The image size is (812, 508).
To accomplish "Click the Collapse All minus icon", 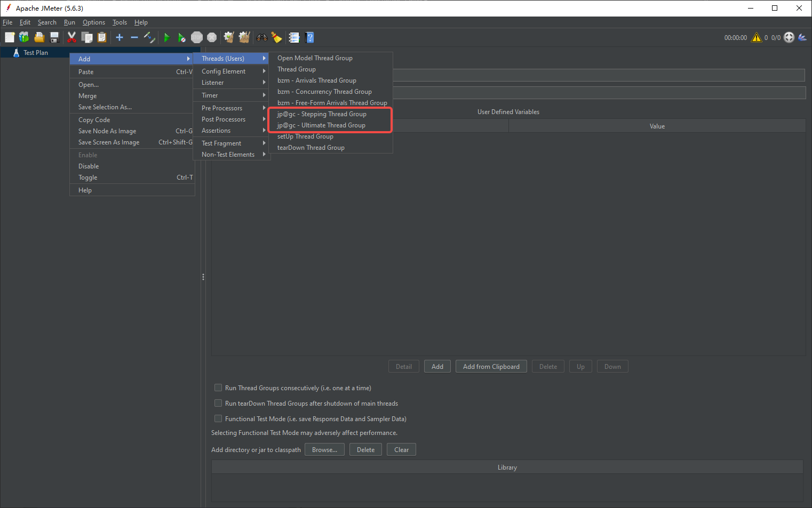I will pos(134,37).
